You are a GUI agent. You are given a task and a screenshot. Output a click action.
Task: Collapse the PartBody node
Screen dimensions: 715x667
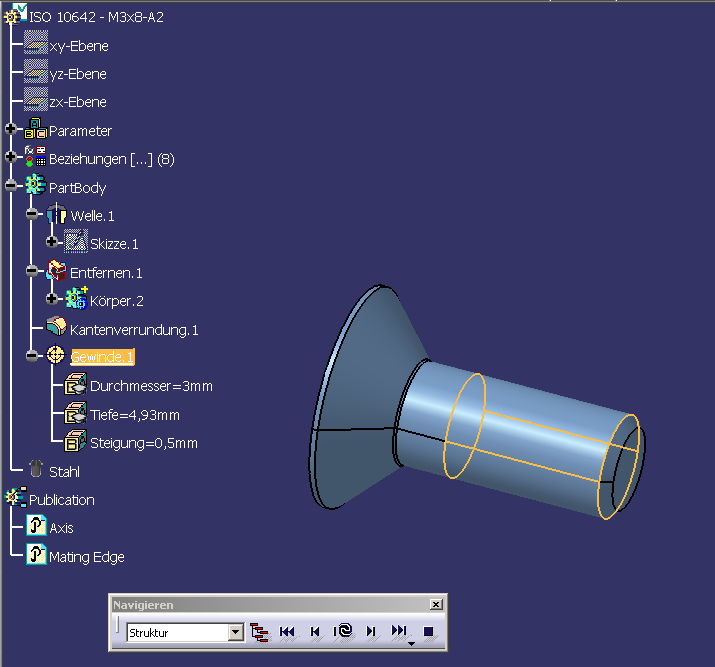tap(11, 186)
